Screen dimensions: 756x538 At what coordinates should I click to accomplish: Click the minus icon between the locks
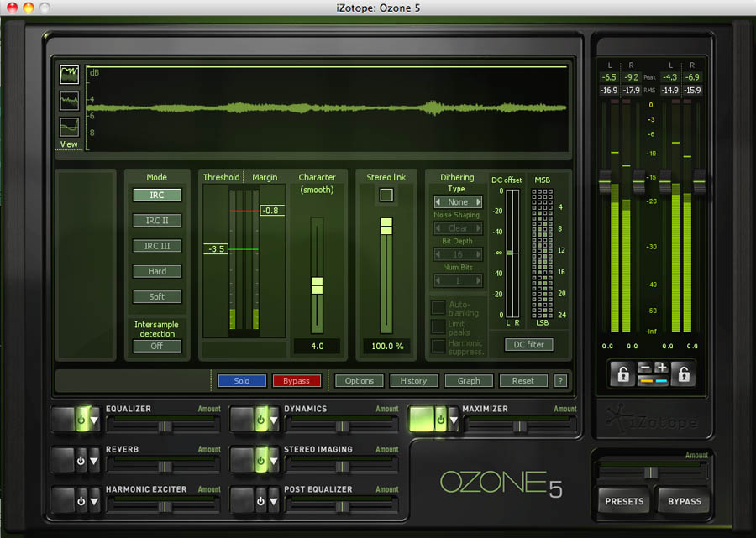point(644,368)
